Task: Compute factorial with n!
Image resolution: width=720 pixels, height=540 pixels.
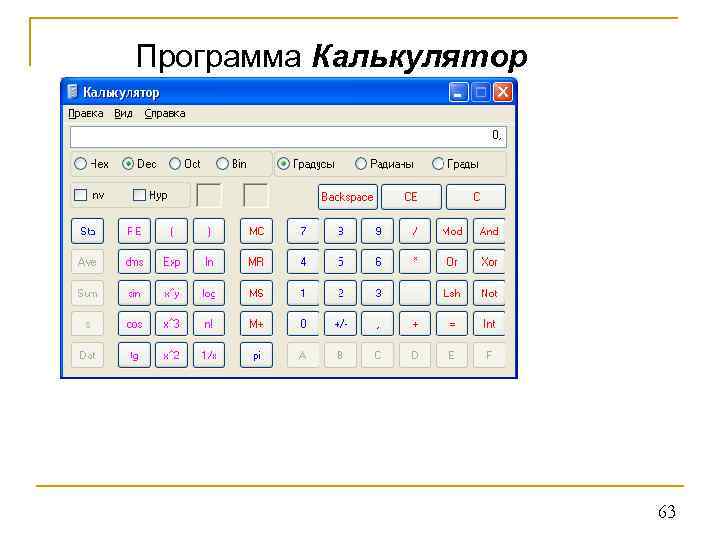Action: click(x=209, y=324)
